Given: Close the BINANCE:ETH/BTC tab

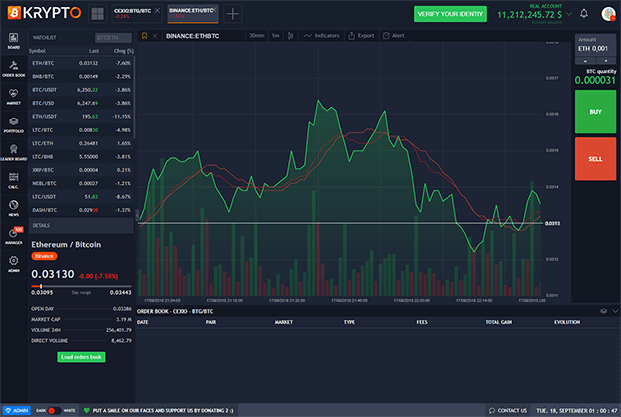Looking at the screenshot, I should tap(215, 10).
